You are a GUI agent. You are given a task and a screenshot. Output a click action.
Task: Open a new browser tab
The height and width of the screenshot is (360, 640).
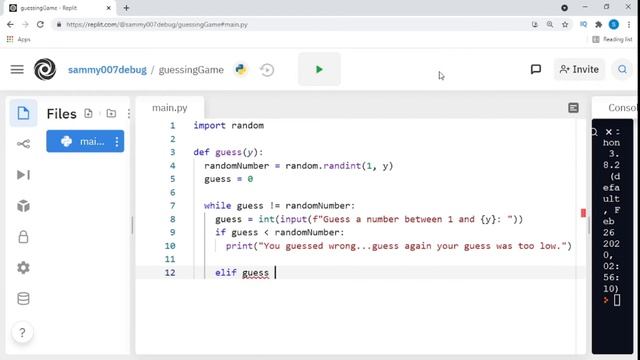126,8
